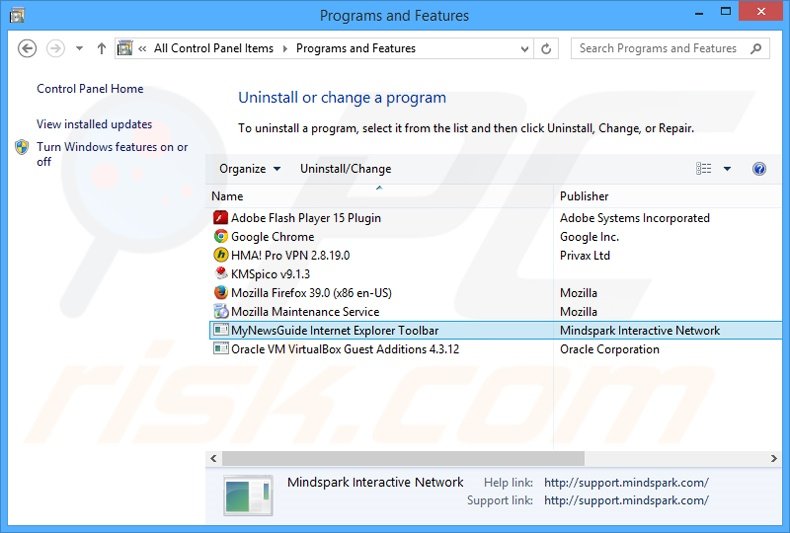Open the Organize menu
Viewport: 790px width, 533px height.
point(250,169)
